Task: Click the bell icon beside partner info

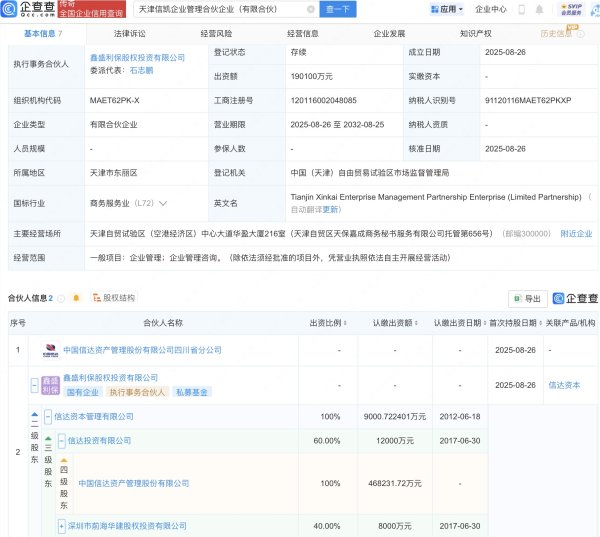Action: (x=77, y=297)
